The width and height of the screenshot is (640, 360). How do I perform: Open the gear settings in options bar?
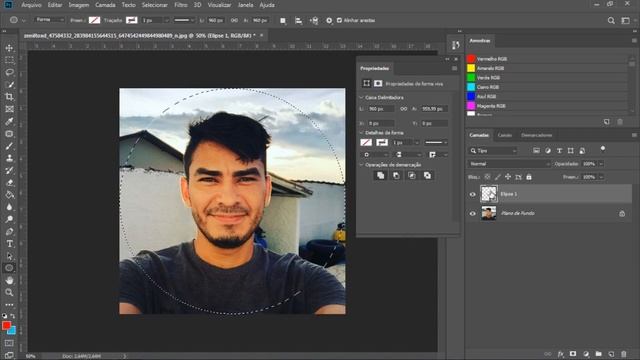point(329,20)
